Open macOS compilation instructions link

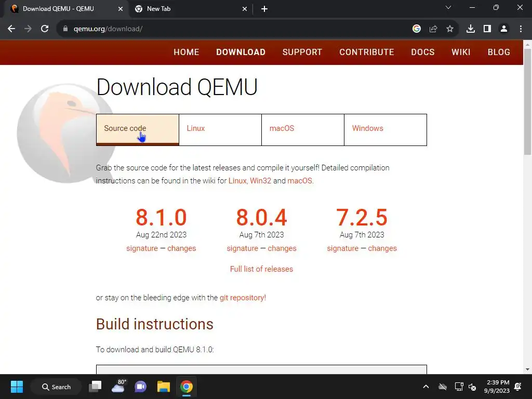300,180
